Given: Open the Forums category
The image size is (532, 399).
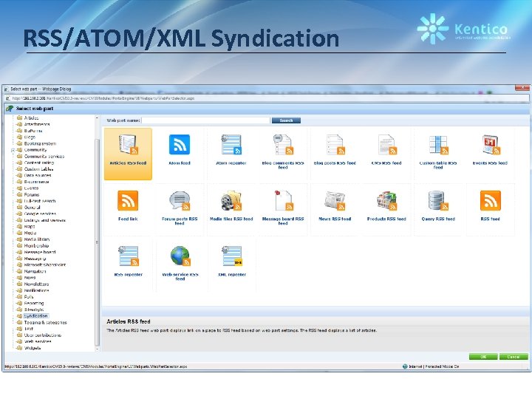Looking at the screenshot, I should [x=32, y=195].
